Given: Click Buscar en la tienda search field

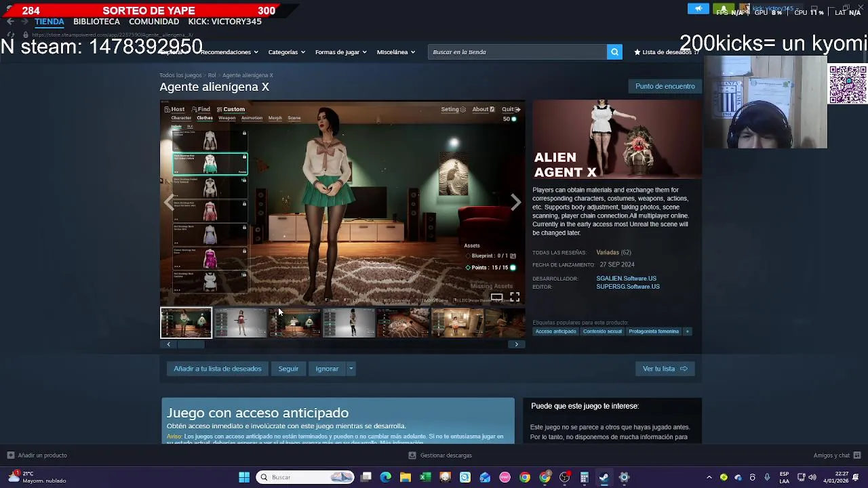Looking at the screenshot, I should coord(517,52).
